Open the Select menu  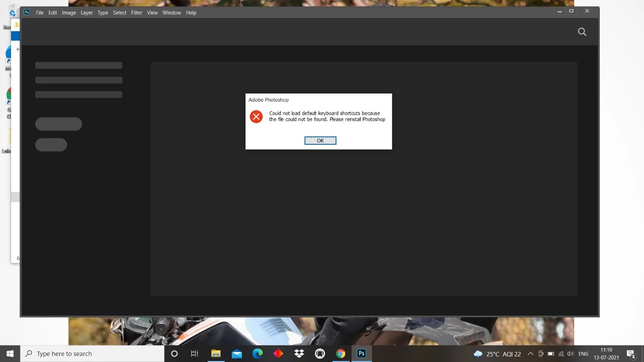click(x=120, y=13)
